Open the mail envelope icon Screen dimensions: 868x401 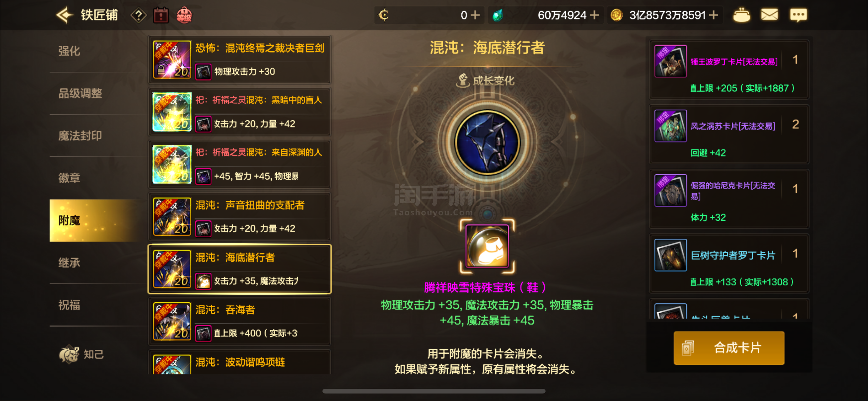click(x=769, y=15)
